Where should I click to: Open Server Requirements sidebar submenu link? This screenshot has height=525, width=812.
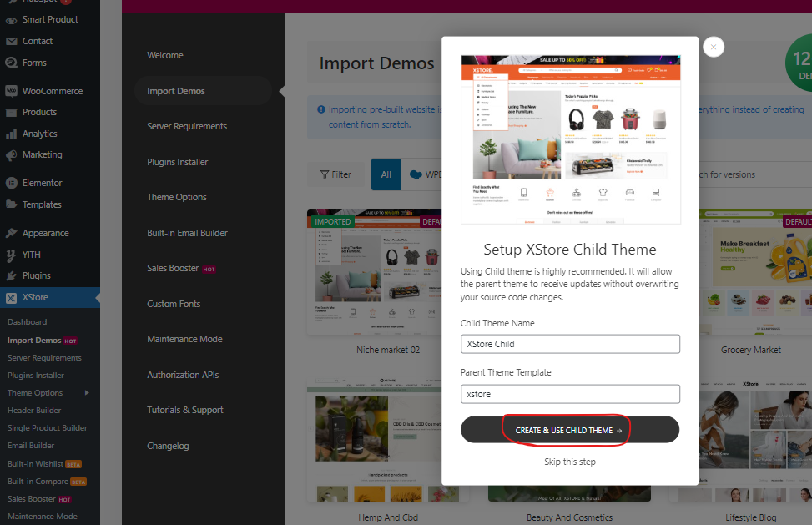[44, 358]
